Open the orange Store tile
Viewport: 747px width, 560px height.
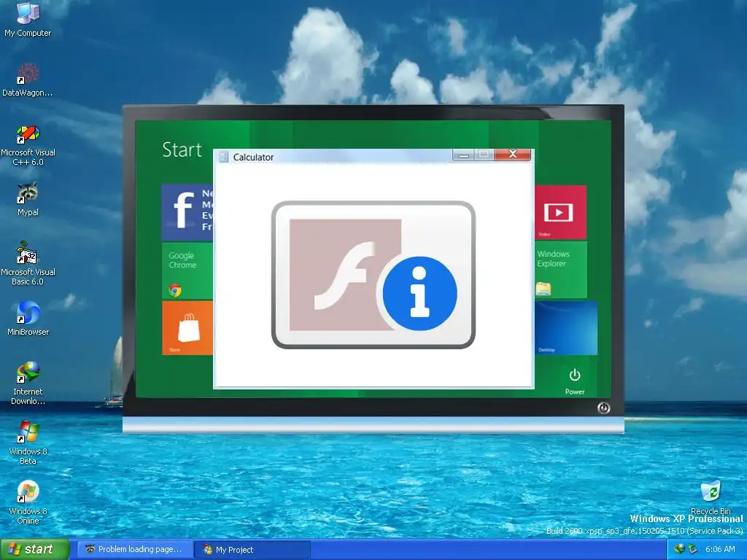pos(187,327)
